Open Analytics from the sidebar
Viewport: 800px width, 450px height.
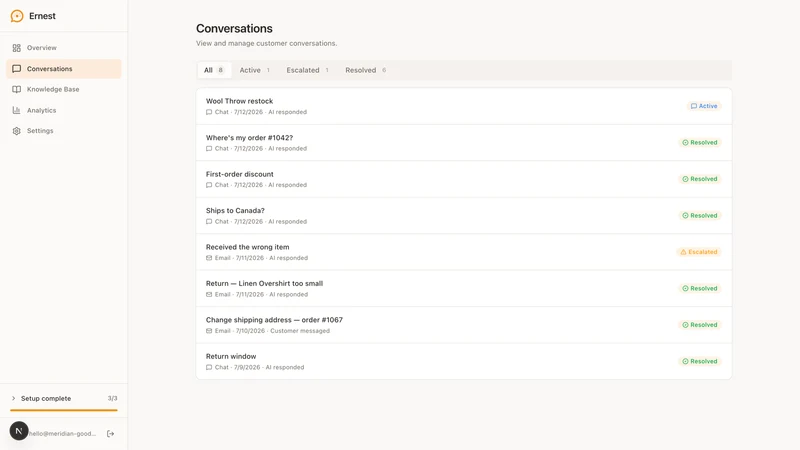tap(64, 110)
